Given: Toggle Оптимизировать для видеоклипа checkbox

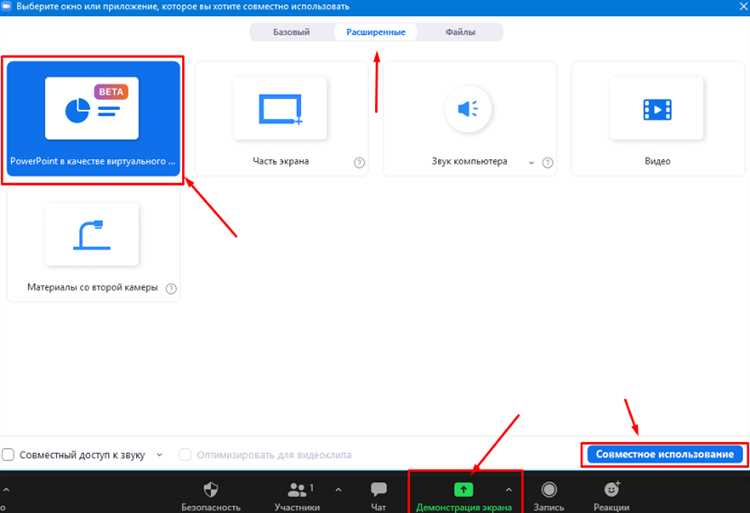Looking at the screenshot, I should tap(185, 454).
